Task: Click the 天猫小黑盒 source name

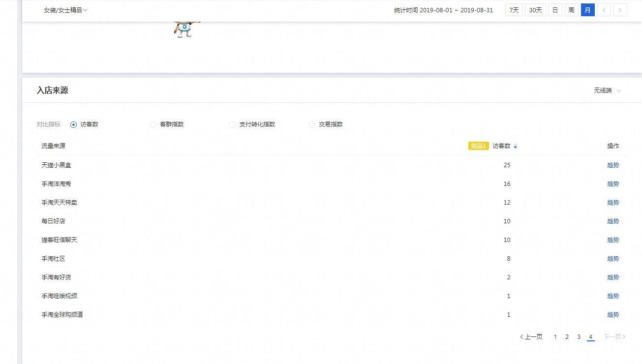Action: pos(56,165)
